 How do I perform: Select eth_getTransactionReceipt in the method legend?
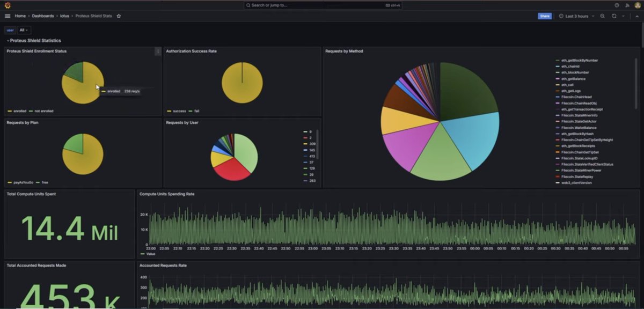582,109
